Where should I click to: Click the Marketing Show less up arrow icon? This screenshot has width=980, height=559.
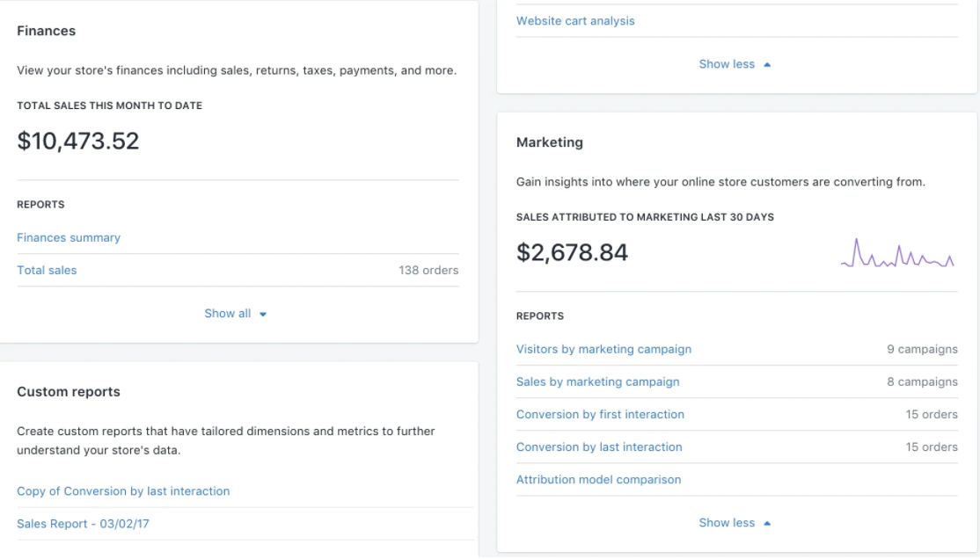[x=767, y=523]
